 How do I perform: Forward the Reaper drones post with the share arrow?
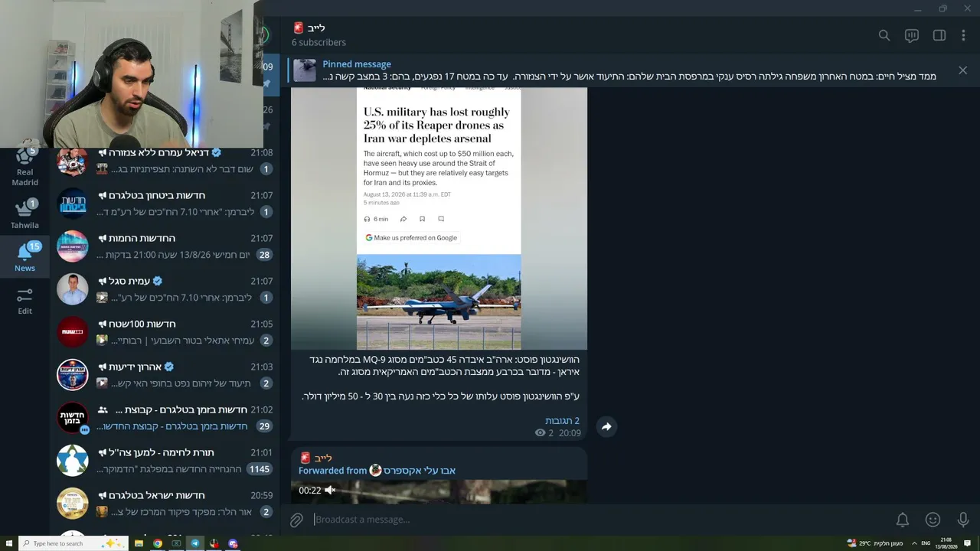[606, 426]
